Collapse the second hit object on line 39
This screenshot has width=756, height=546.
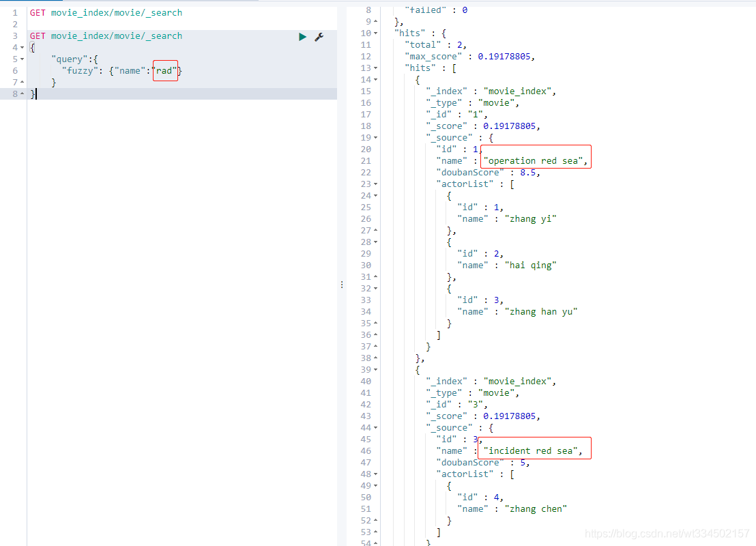(375, 369)
